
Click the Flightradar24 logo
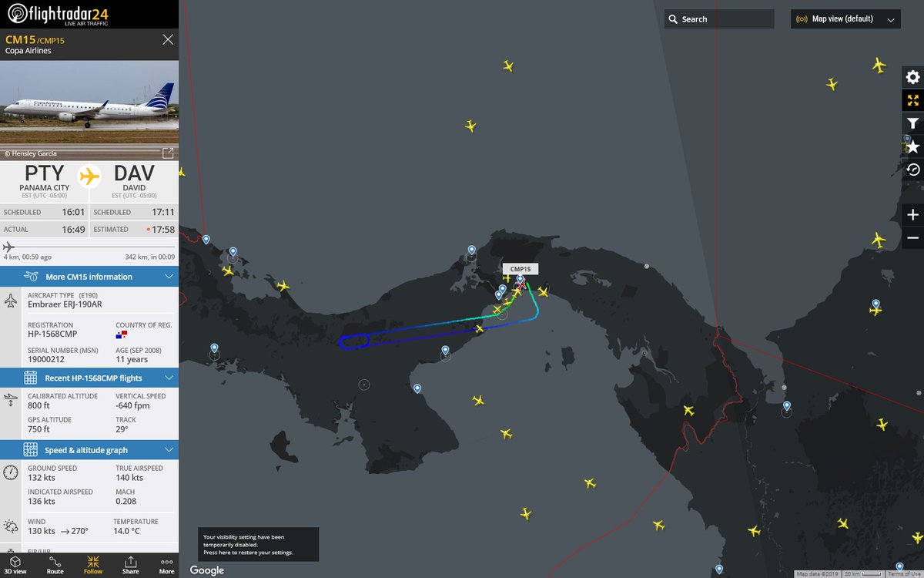[x=59, y=14]
